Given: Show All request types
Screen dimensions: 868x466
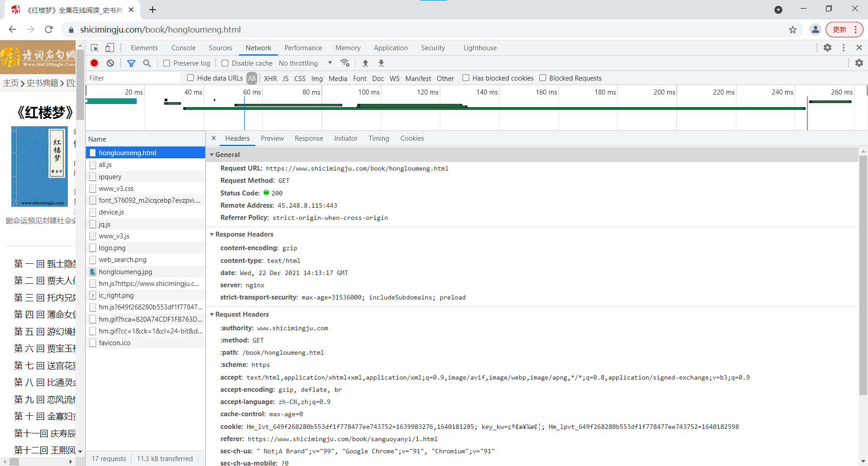Looking at the screenshot, I should tap(252, 78).
